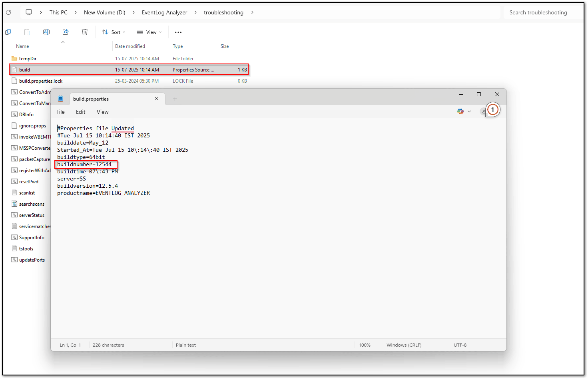Select the tempDir folder icon
This screenshot has height=379, width=588.
click(14, 58)
